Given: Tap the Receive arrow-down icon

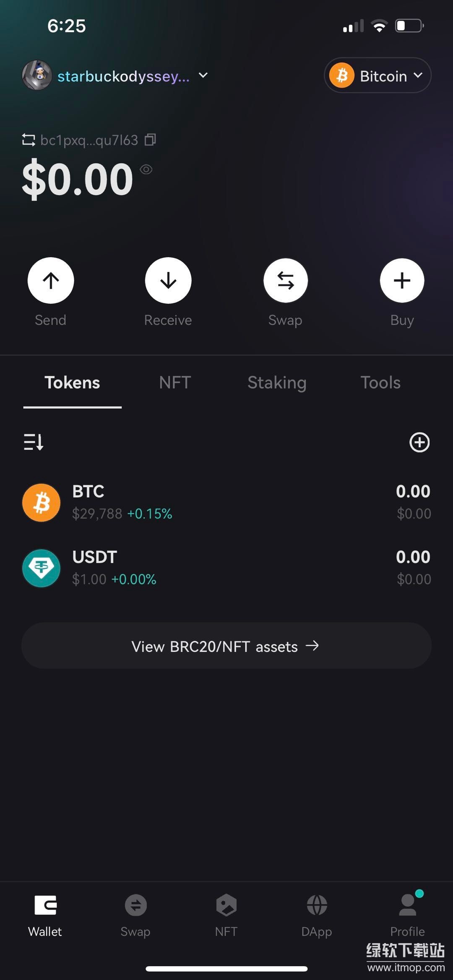Looking at the screenshot, I should coord(168,280).
